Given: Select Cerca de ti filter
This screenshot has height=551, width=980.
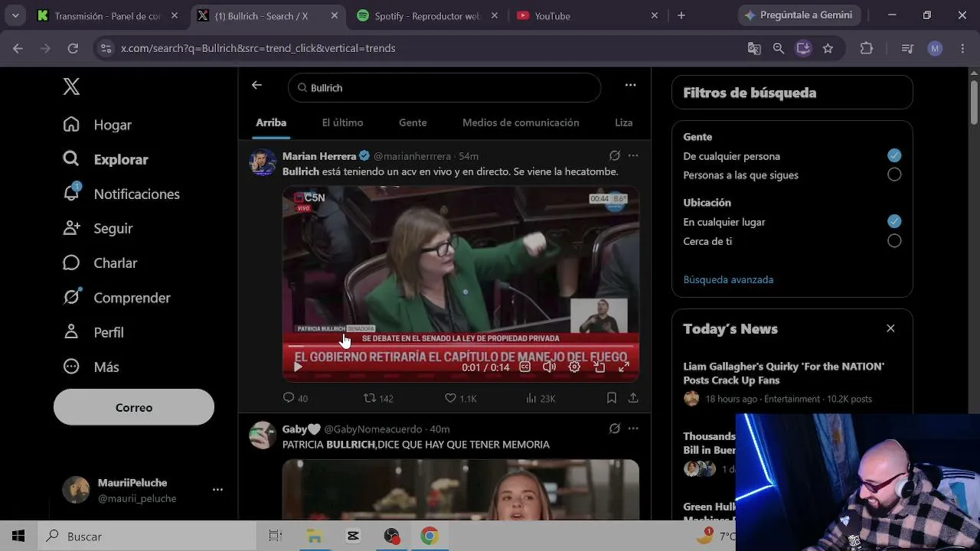Looking at the screenshot, I should [894, 241].
